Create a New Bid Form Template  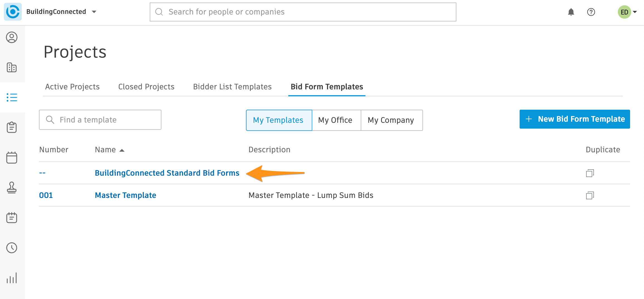pyautogui.click(x=574, y=119)
